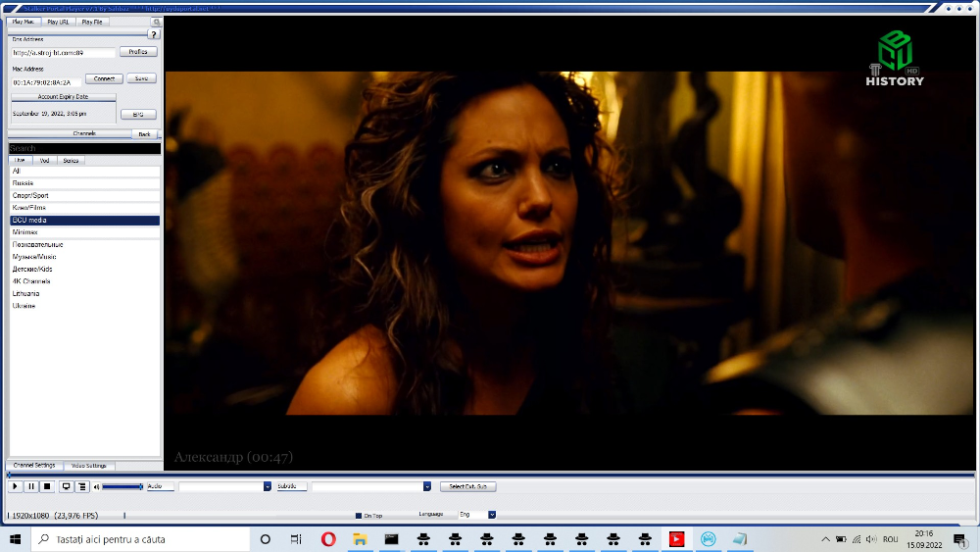980x552 pixels.
Task: Adjust the player volume slider
Action: [122, 486]
